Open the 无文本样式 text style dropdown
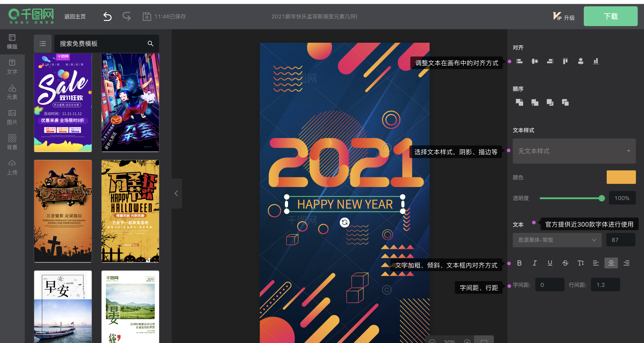Viewport: 644px width, 343px height. pyautogui.click(x=574, y=151)
